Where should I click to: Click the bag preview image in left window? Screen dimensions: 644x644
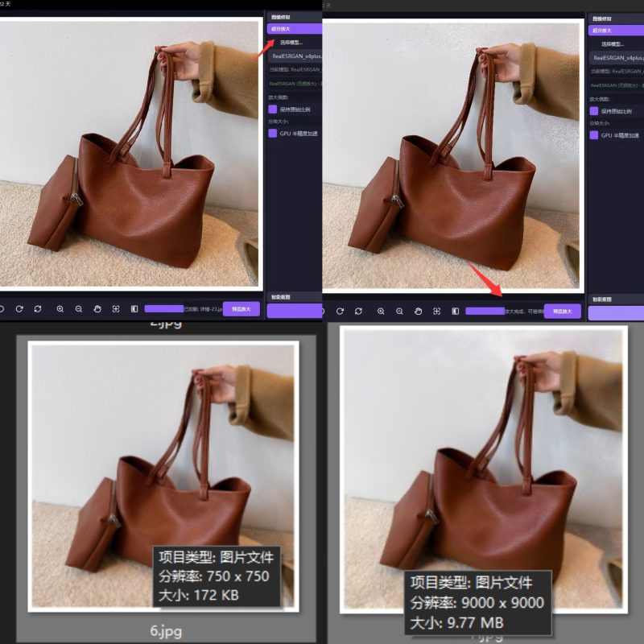click(129, 154)
